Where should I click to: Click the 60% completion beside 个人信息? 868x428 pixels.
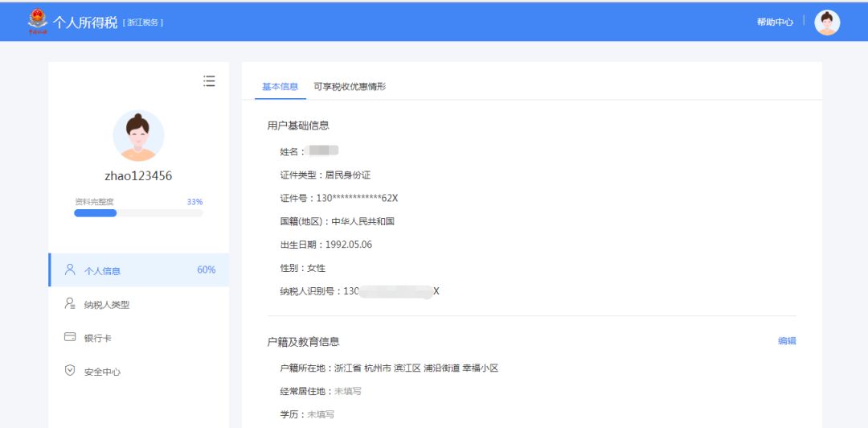coord(206,270)
